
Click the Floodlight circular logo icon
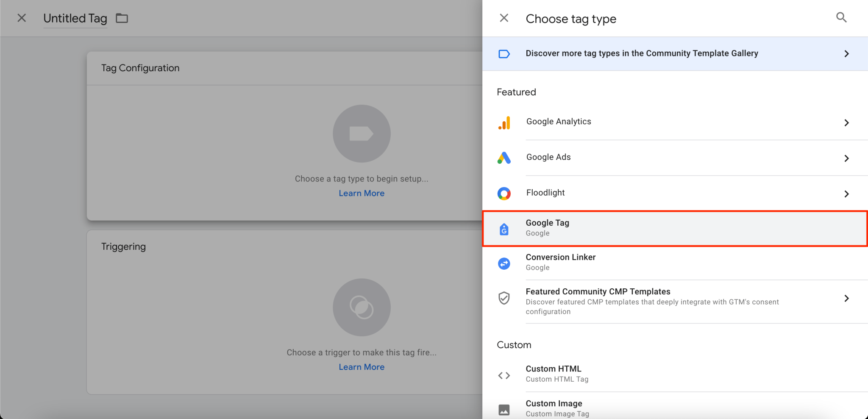[504, 193]
